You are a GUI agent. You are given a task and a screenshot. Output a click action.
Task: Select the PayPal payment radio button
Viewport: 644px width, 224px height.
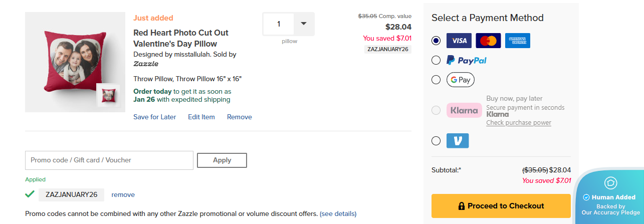[x=436, y=60]
